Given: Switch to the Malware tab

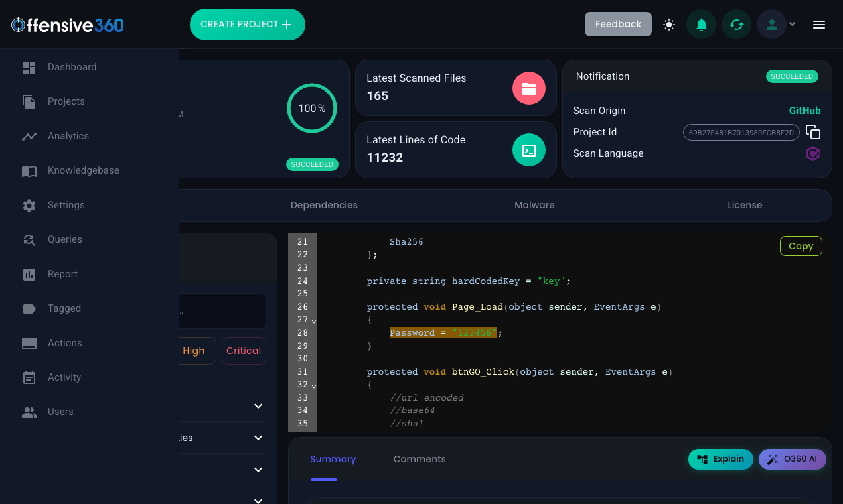Looking at the screenshot, I should [x=534, y=205].
